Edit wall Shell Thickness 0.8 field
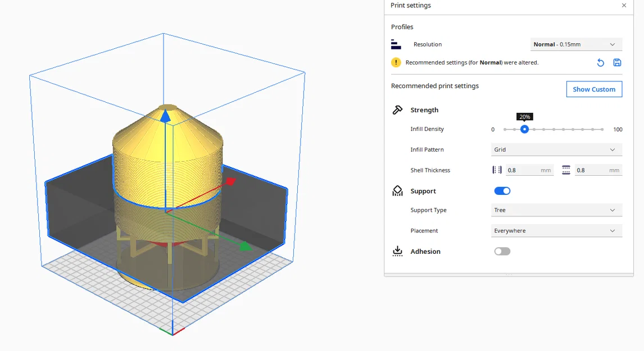Viewport: 644px width, 351px height. (x=529, y=170)
